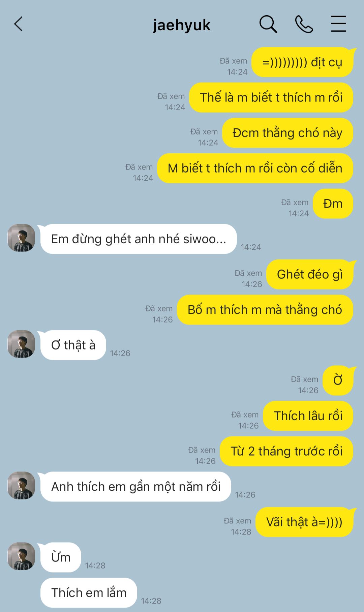
Task: Tap the 'Vãi thật à=))))' bubble
Action: (x=304, y=522)
